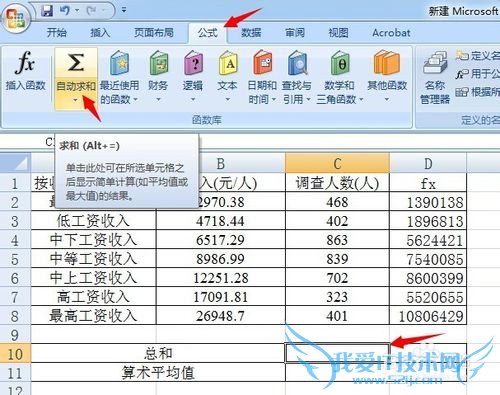The width and height of the screenshot is (500, 395).
Task: Select the 公式 ribbon tab
Action: coord(207,33)
